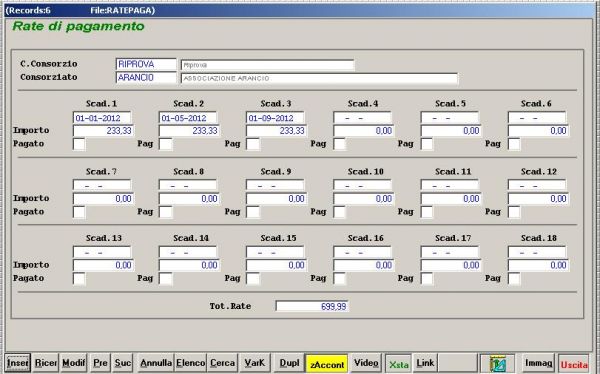This screenshot has height=374, width=600.
Task: Click the Annulla button
Action: [155, 363]
